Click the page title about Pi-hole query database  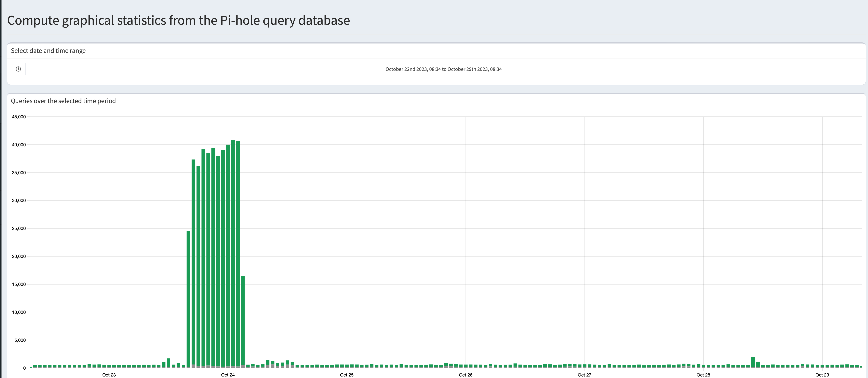pos(178,21)
